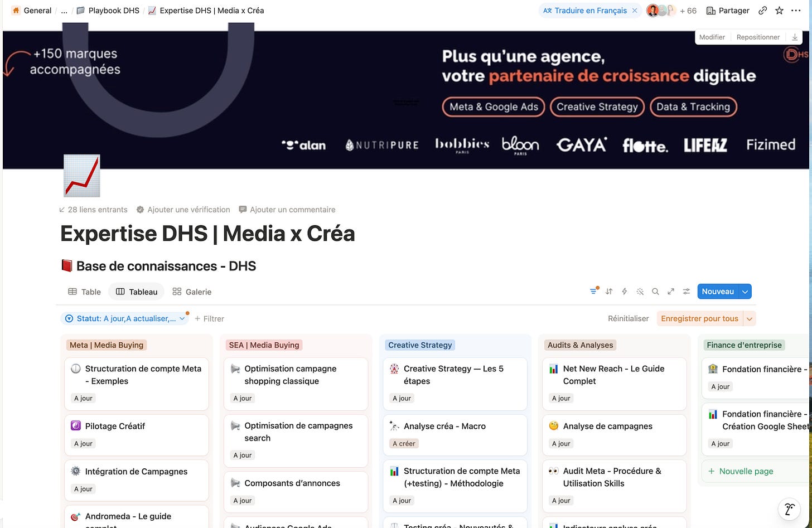Open the Structuration de compte Meta - Exemples card
This screenshot has height=528, width=812.
pyautogui.click(x=137, y=384)
